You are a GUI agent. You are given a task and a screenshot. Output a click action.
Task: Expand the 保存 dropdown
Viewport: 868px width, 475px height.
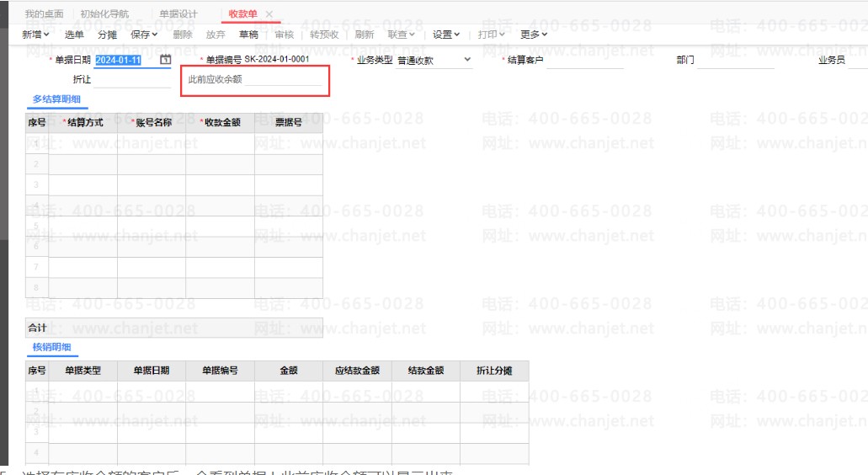click(x=144, y=35)
